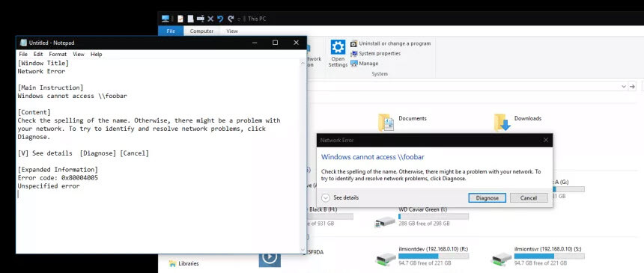Click the Redo arrow in quick access toolbar
Image resolution: width=644 pixels, height=273 pixels.
pyautogui.click(x=231, y=19)
